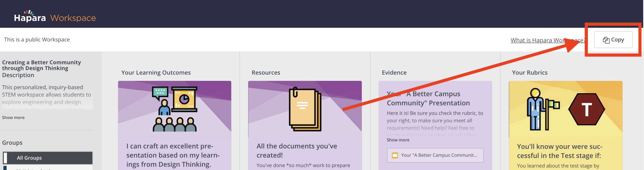Click the Hapara logo
The image size is (644, 170).
(x=30, y=16)
